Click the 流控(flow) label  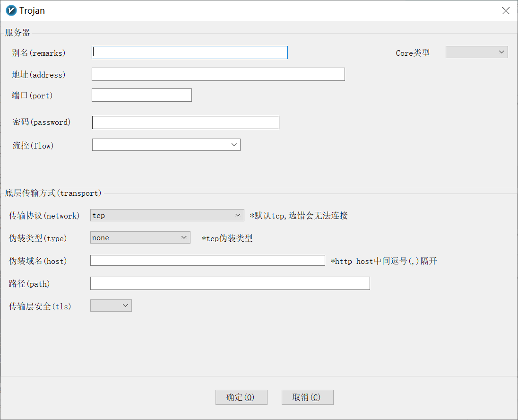coord(33,146)
